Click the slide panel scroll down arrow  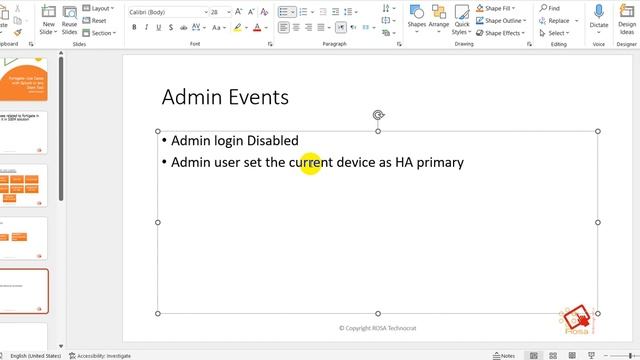(61, 346)
